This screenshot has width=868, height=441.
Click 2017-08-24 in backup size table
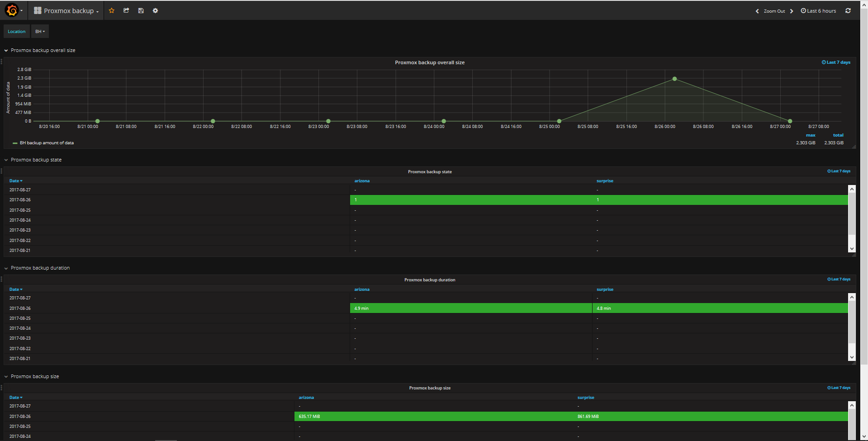[x=20, y=436]
